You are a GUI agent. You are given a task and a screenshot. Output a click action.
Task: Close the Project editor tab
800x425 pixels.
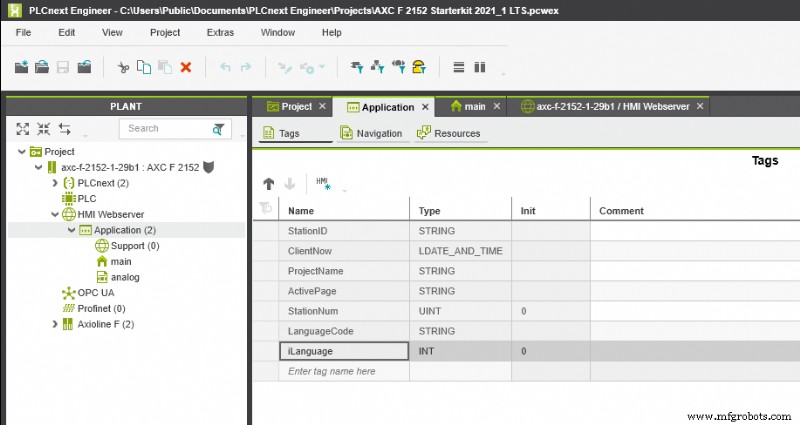[x=322, y=106]
